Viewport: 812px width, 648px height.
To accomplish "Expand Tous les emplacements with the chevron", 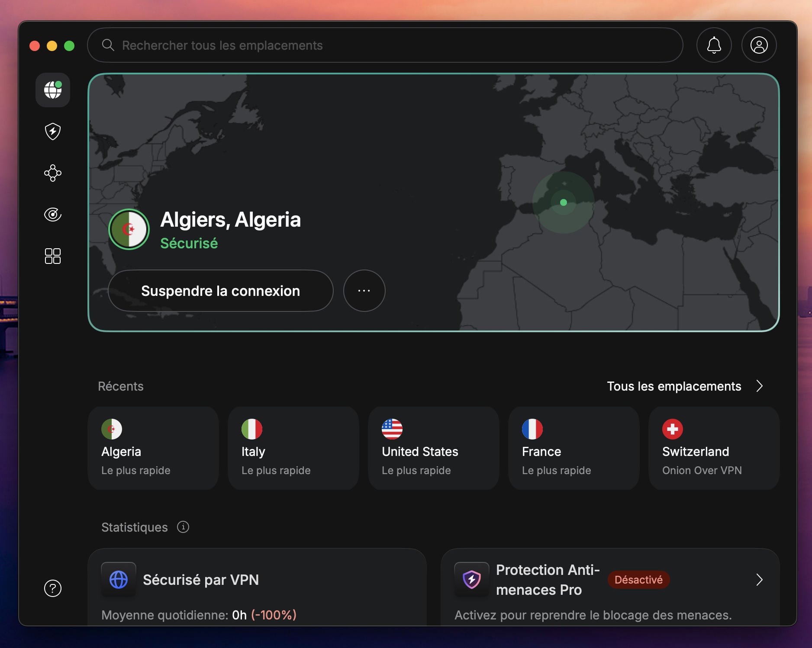I will [x=760, y=386].
